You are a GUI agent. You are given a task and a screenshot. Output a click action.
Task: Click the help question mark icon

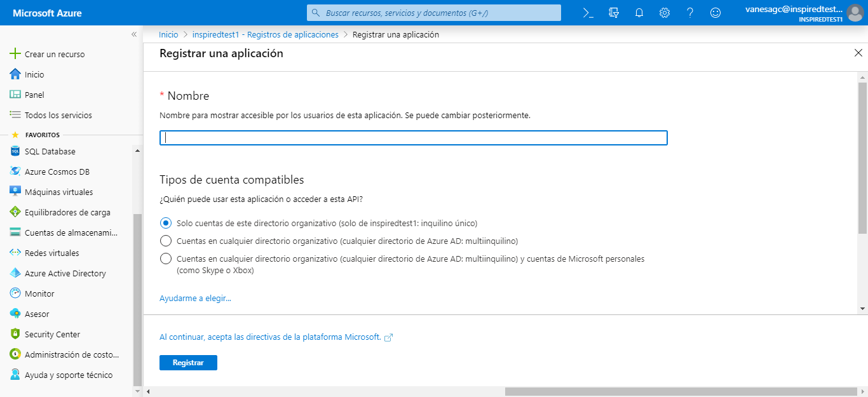(x=690, y=13)
